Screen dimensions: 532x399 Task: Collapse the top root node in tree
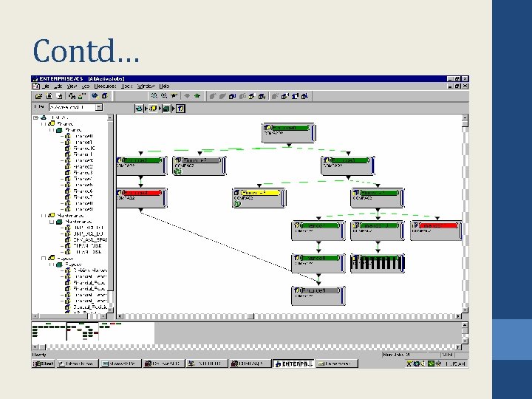(x=35, y=117)
